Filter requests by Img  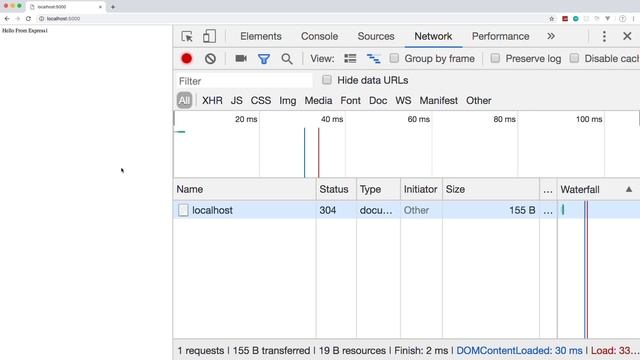pyautogui.click(x=288, y=100)
